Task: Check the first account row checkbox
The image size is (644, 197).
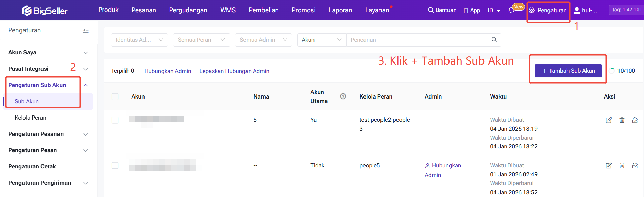Action: click(115, 120)
